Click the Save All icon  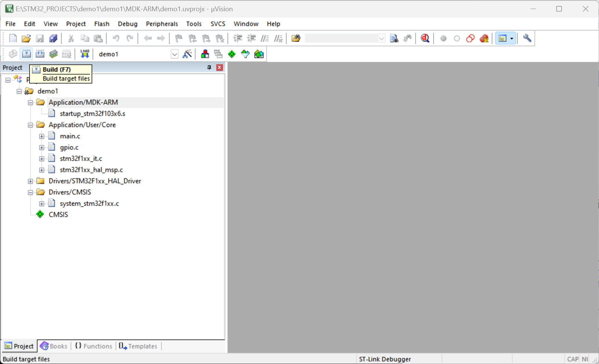[53, 38]
